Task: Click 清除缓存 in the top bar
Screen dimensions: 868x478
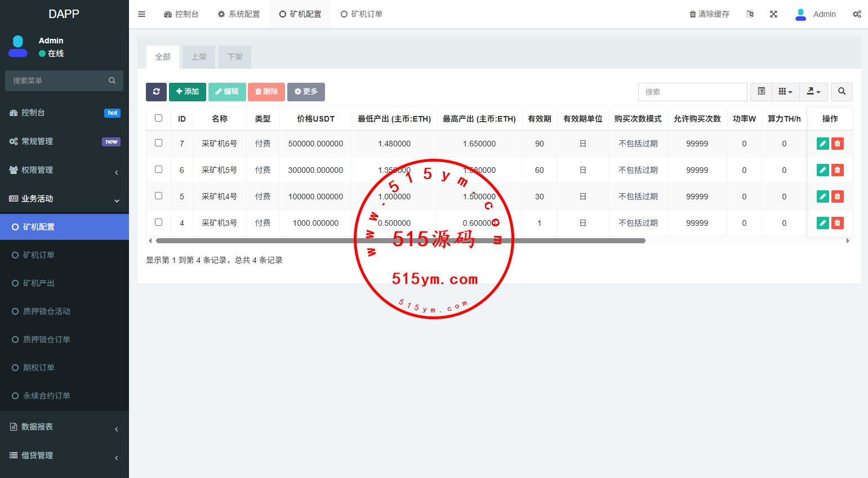Action: 709,14
